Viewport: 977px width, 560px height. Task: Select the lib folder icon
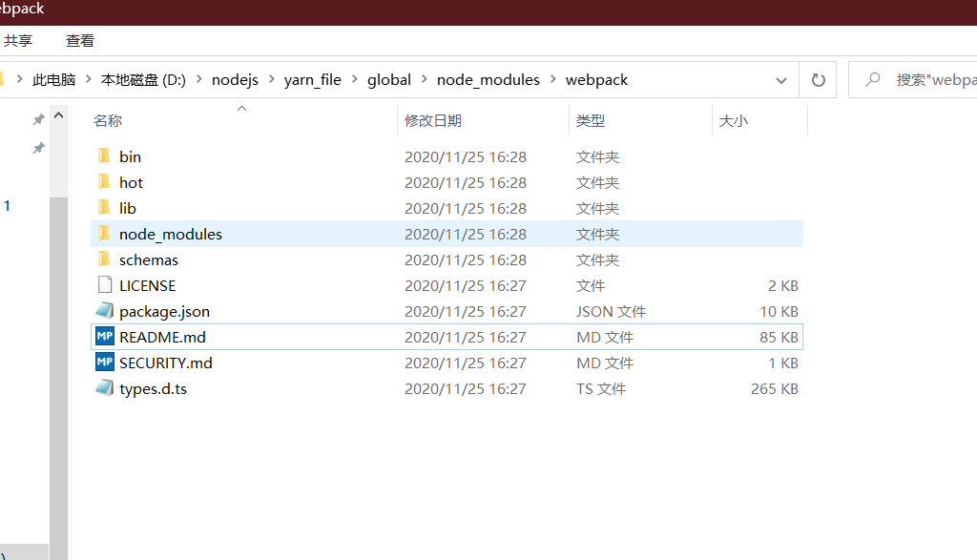pyautogui.click(x=104, y=207)
